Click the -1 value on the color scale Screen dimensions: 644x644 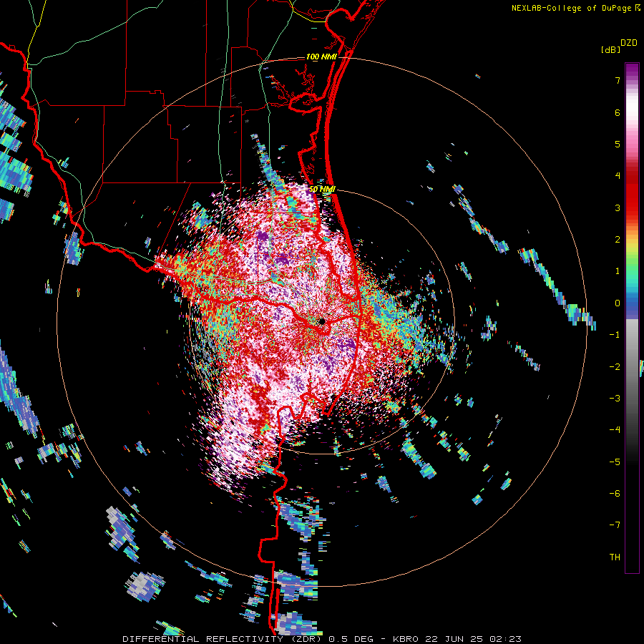615,335
